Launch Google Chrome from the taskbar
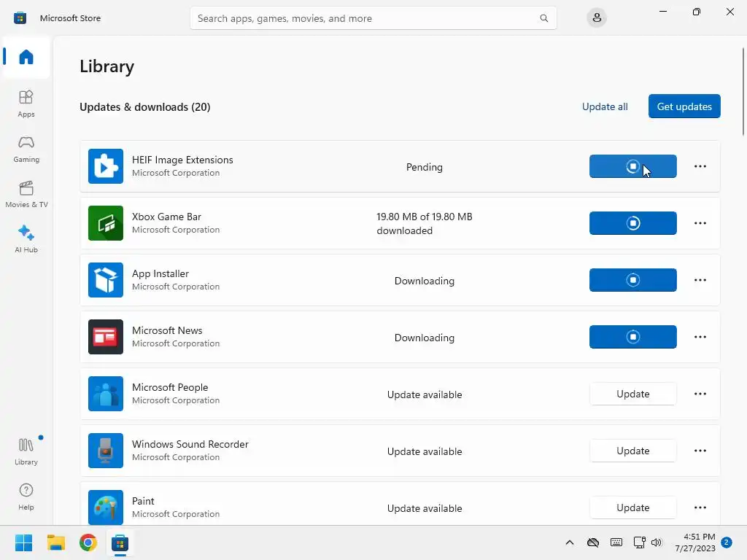This screenshot has height=560, width=747. (88, 542)
